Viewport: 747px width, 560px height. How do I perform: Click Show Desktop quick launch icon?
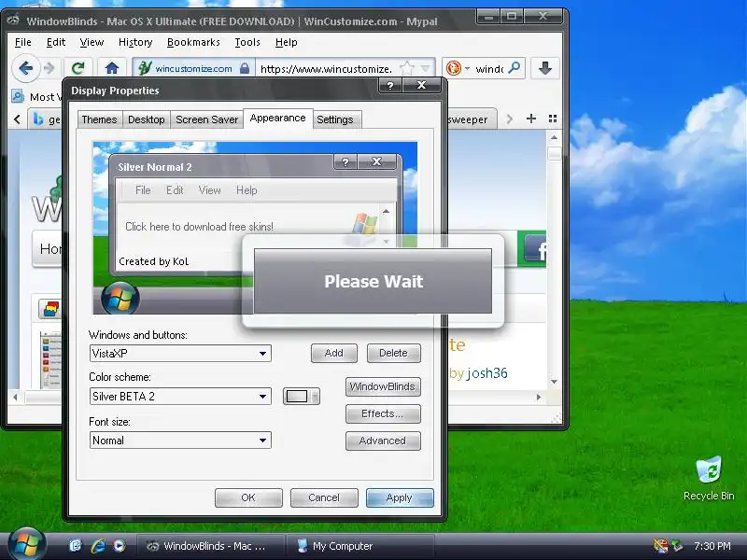point(76,546)
